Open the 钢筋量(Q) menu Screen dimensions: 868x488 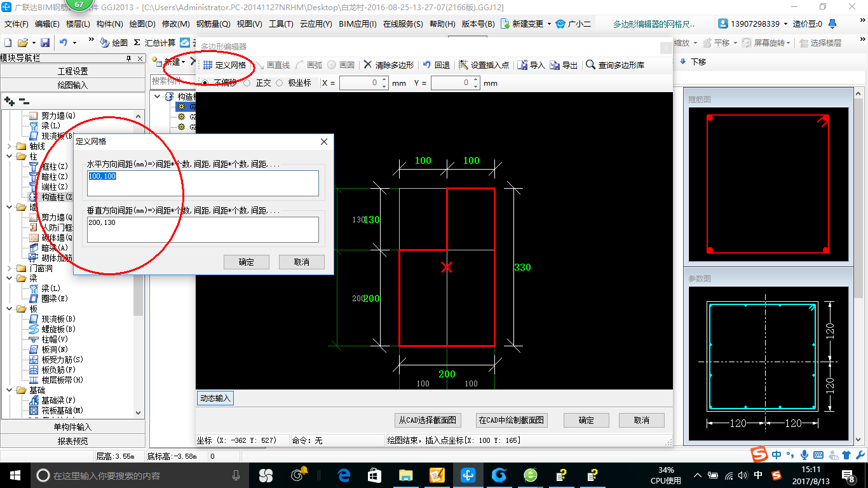213,24
